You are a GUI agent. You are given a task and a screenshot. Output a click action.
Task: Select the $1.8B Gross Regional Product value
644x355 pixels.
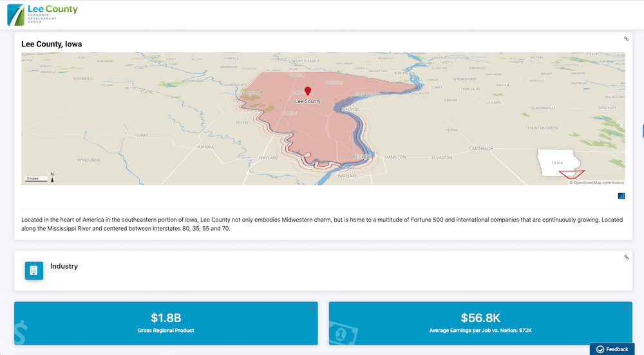[x=166, y=318]
